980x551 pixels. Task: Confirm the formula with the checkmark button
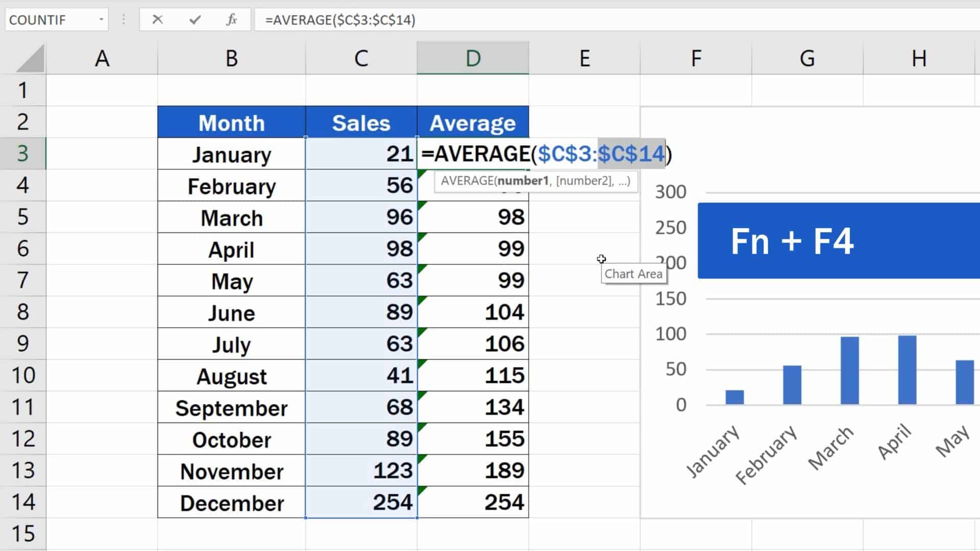point(194,20)
